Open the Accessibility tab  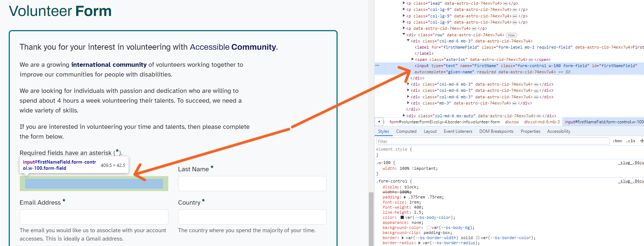point(559,131)
